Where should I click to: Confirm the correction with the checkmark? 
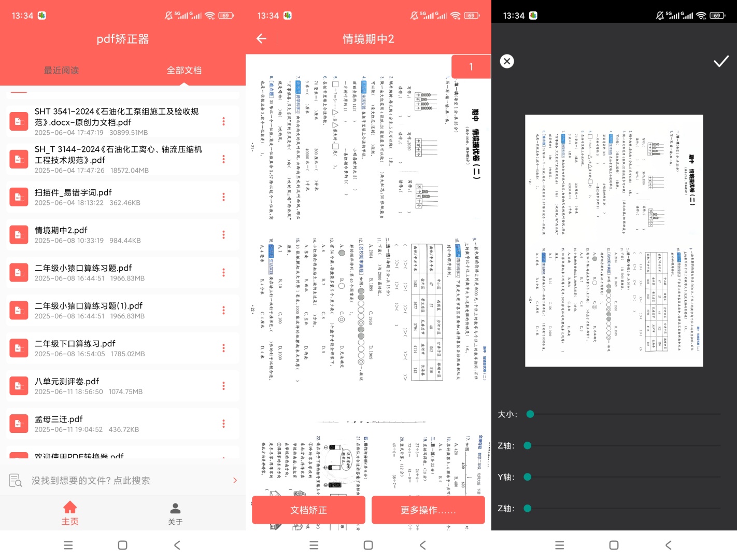[x=721, y=62]
